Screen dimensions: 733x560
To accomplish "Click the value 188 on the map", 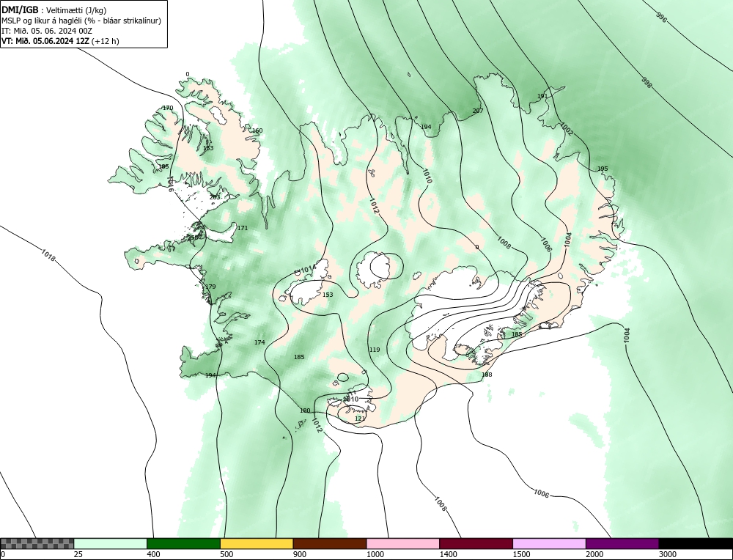I will [487, 375].
